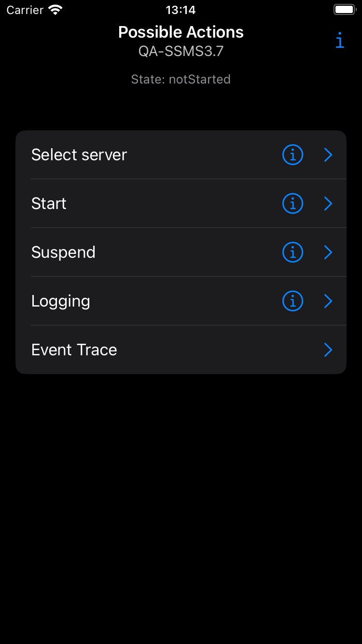Tap the chevron beside Start
The image size is (362, 644).
point(328,204)
